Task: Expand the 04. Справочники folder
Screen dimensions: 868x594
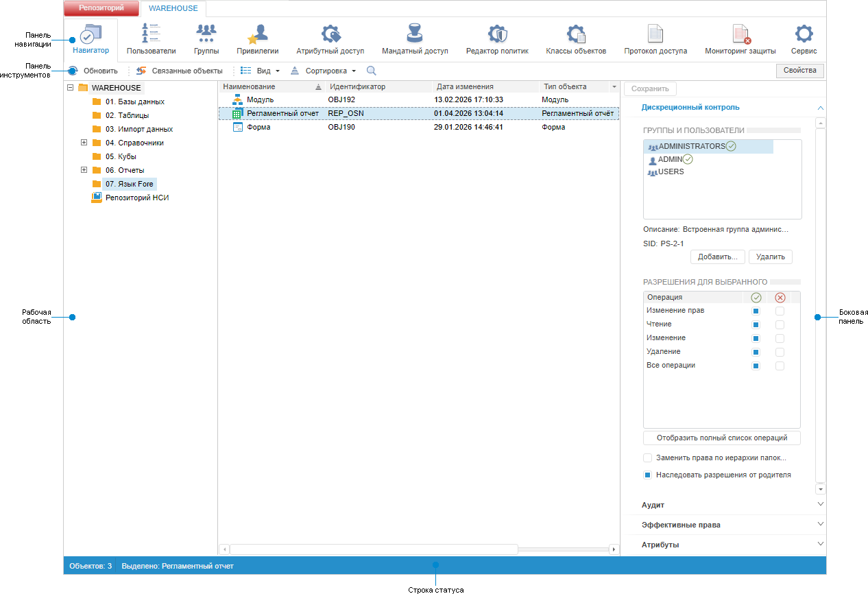Action: click(84, 143)
